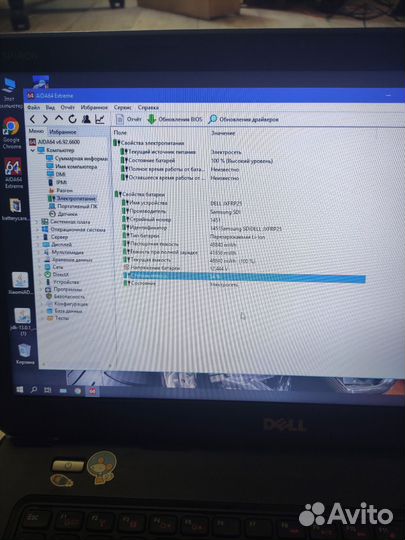
Task: Select the Разгон tree item
Action: click(61, 190)
